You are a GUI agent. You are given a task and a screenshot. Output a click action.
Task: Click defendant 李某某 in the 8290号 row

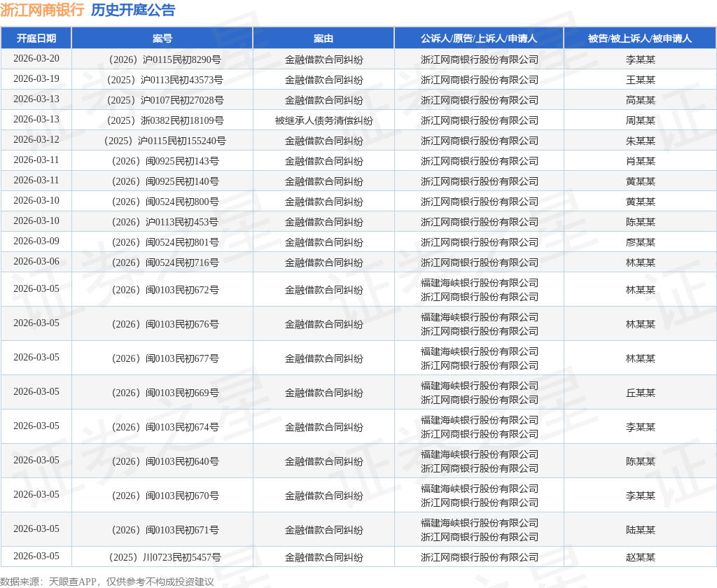click(640, 59)
